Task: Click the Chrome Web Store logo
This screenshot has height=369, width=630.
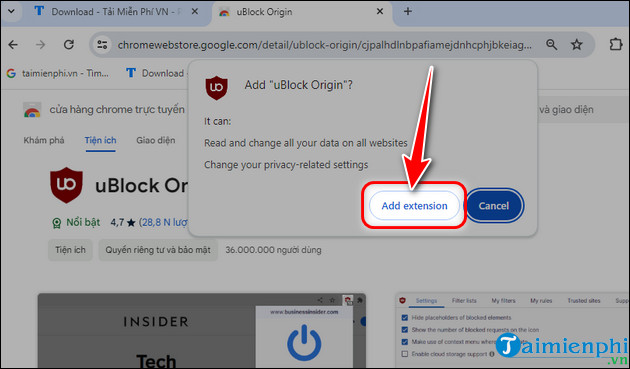Action: click(x=32, y=110)
